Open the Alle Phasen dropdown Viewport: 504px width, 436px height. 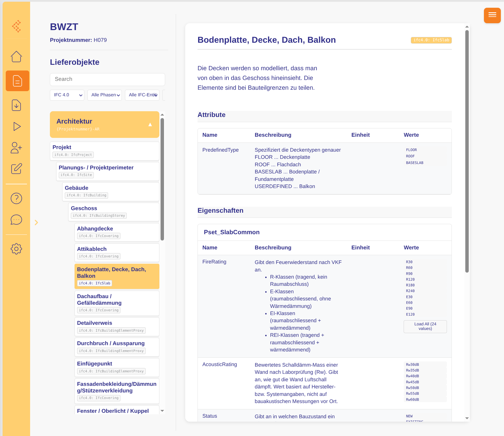pyautogui.click(x=105, y=95)
